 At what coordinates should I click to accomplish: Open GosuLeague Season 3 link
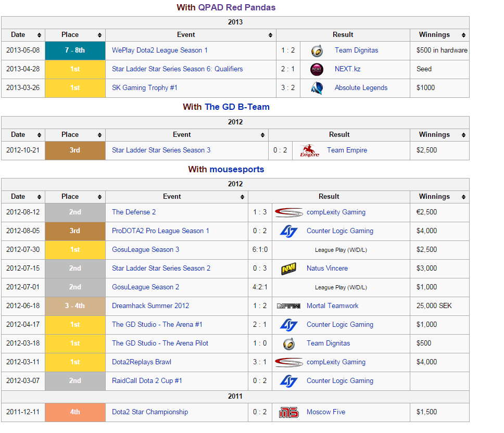coord(146,250)
